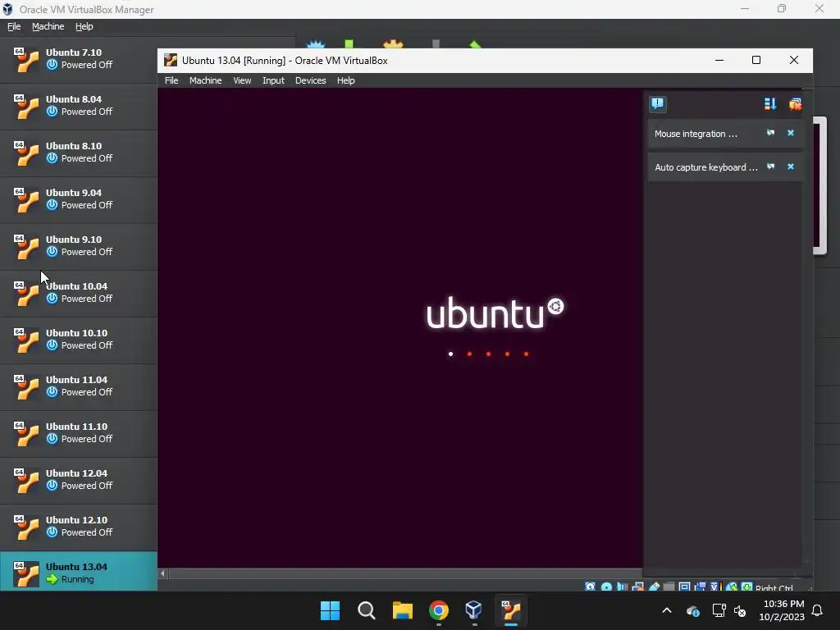The image size is (840, 630).
Task: Select Ubuntu 11.10 virtual machine
Action: [x=78, y=433]
